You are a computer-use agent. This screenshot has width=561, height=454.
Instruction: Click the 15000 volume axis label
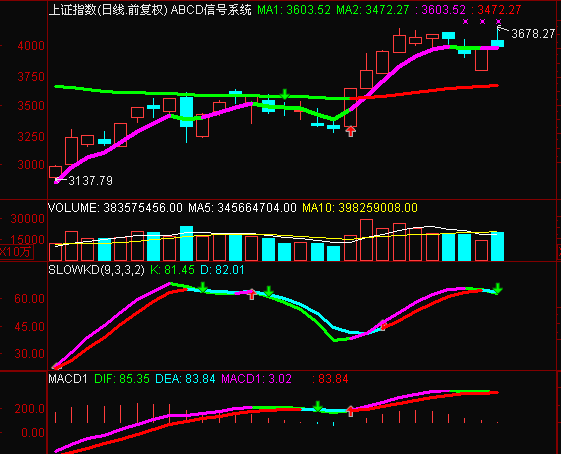tap(28, 239)
